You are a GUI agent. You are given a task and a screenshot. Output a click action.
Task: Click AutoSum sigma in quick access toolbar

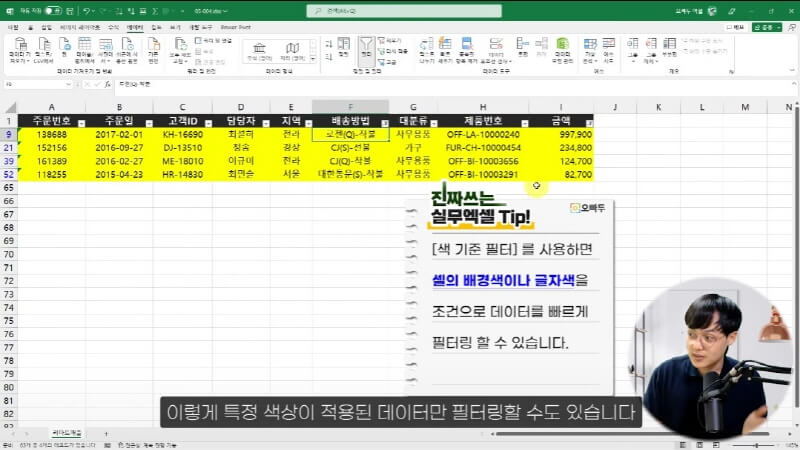(155, 11)
